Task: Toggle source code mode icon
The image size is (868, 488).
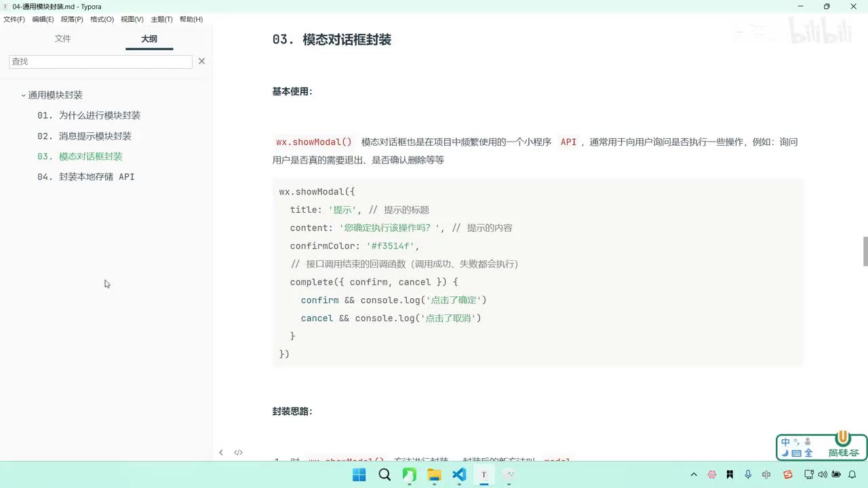Action: (x=238, y=452)
